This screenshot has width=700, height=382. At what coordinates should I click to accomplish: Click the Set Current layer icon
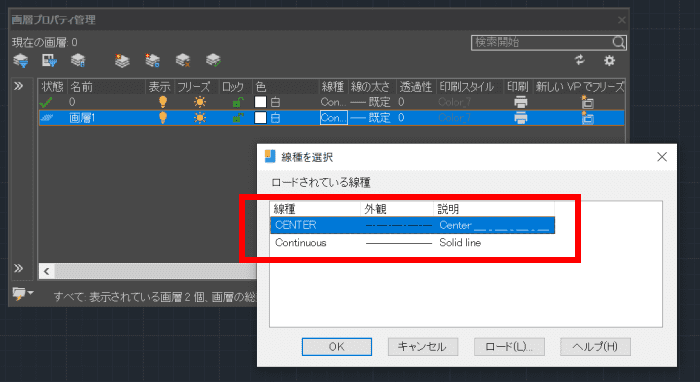(213, 60)
